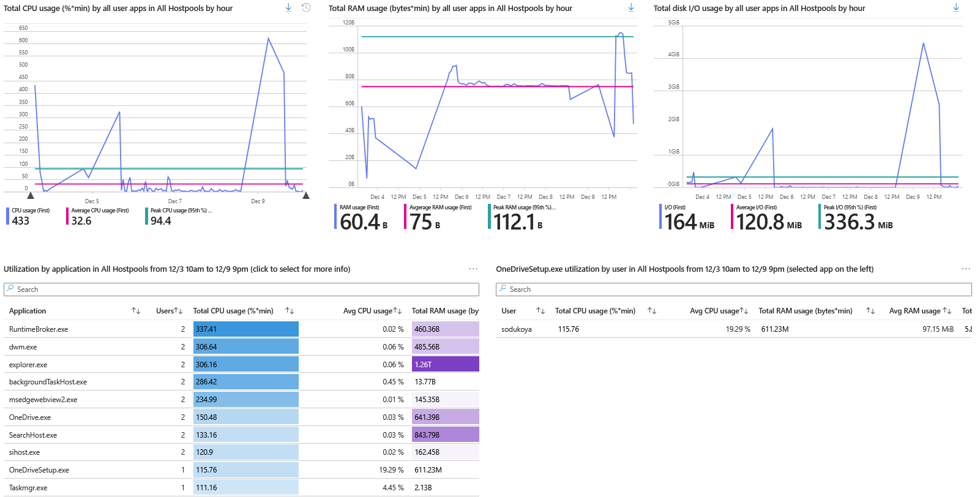Sort the user table by Avg RAM usage
Viewport: 980px width, 497px height.
click(947, 311)
